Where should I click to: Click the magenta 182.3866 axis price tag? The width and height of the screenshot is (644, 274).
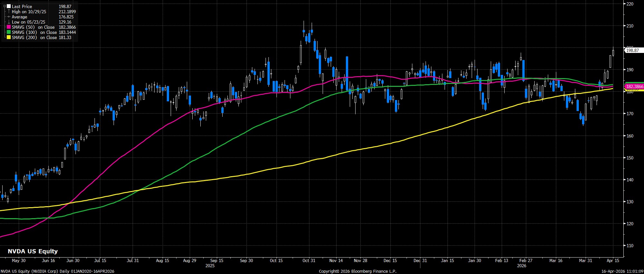pyautogui.click(x=634, y=86)
